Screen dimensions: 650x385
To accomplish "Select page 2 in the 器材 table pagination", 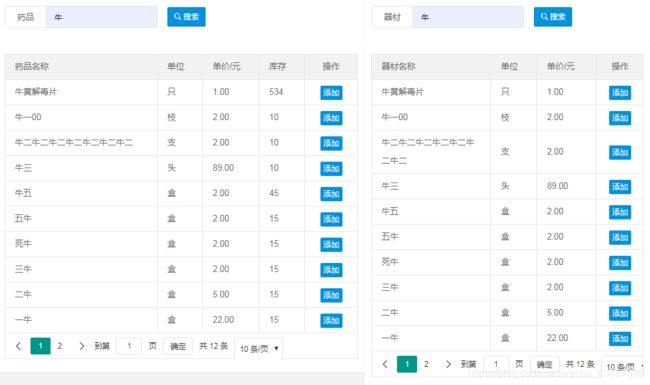I will [x=426, y=364].
